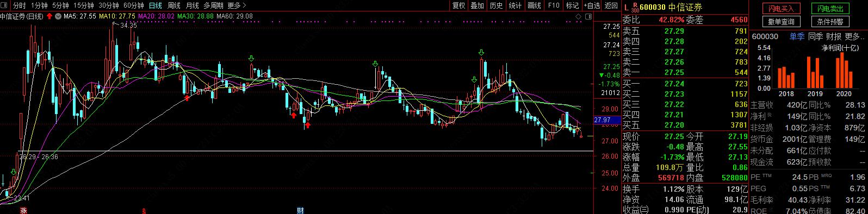868x214 pixels.
Task: Switch to 分时 intraday view
Action: point(19,5)
